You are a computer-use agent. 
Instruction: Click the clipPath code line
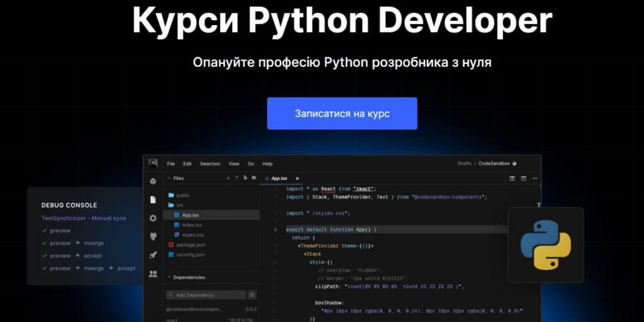pyautogui.click(x=389, y=287)
